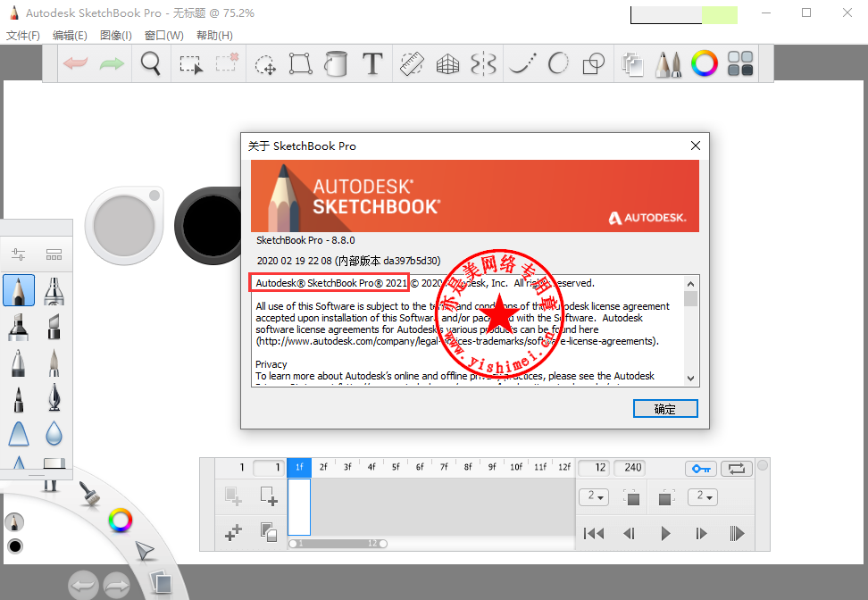
Task: Jump to the first frame of the animation
Action: pos(594,534)
